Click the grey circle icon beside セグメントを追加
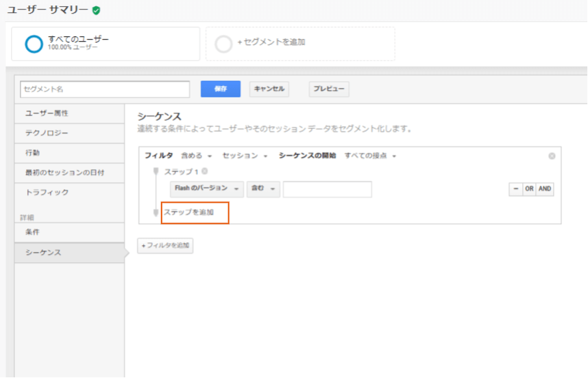Viewport: 588px width, 378px height. click(x=223, y=44)
